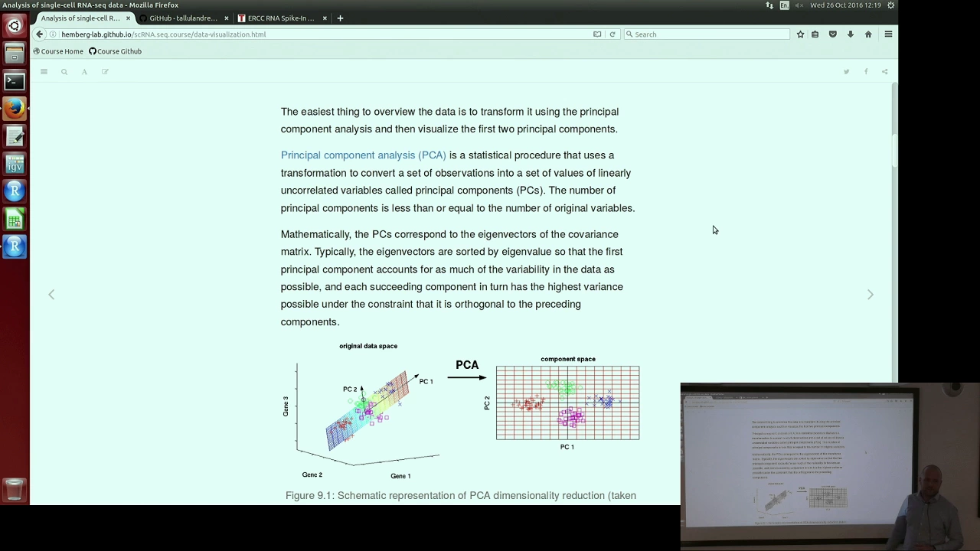Screen dimensions: 980x551
Task: Close the ERCC RNA Spike-In tab
Action: point(325,18)
